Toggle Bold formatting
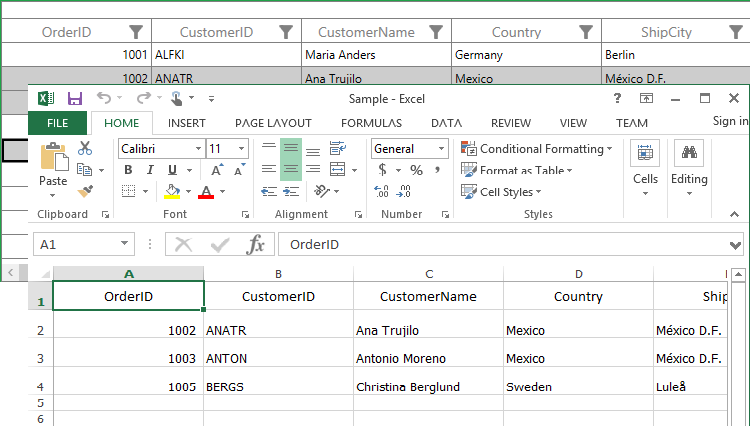This screenshot has height=426, width=750. [128, 170]
